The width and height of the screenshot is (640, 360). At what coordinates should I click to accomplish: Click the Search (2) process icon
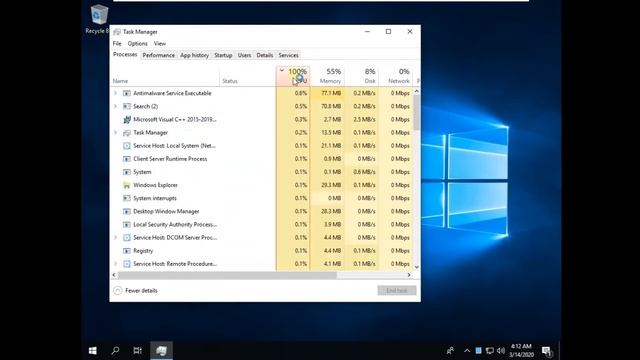point(127,107)
